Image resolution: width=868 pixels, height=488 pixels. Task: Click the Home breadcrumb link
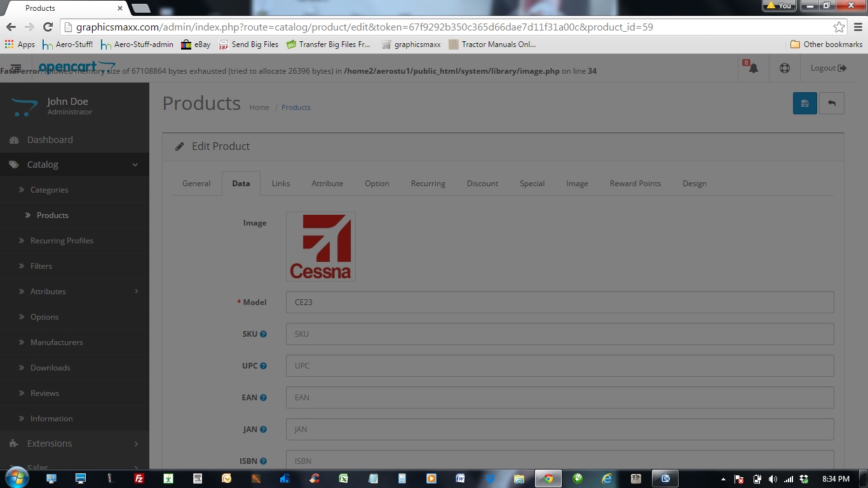[259, 107]
